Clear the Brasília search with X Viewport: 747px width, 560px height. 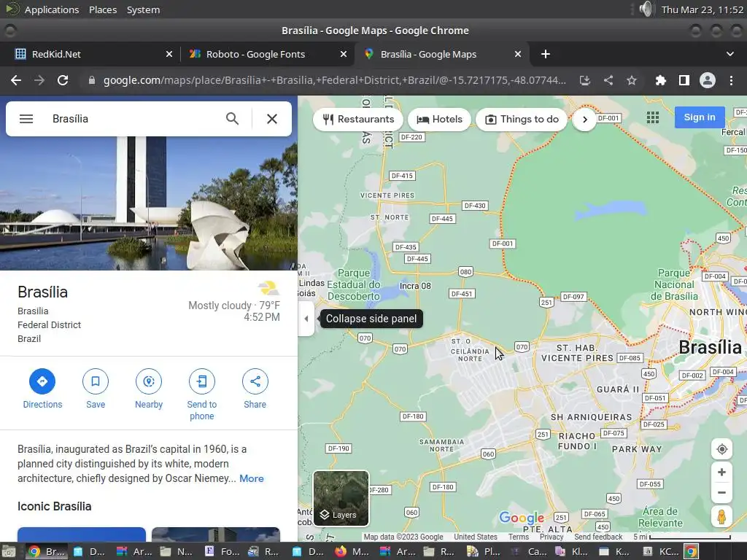pos(272,119)
